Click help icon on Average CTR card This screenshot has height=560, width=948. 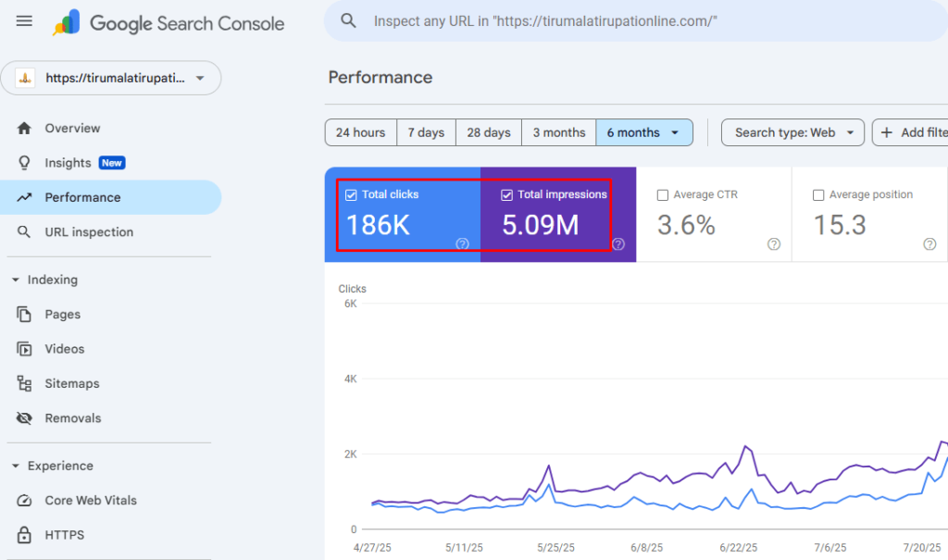click(774, 244)
